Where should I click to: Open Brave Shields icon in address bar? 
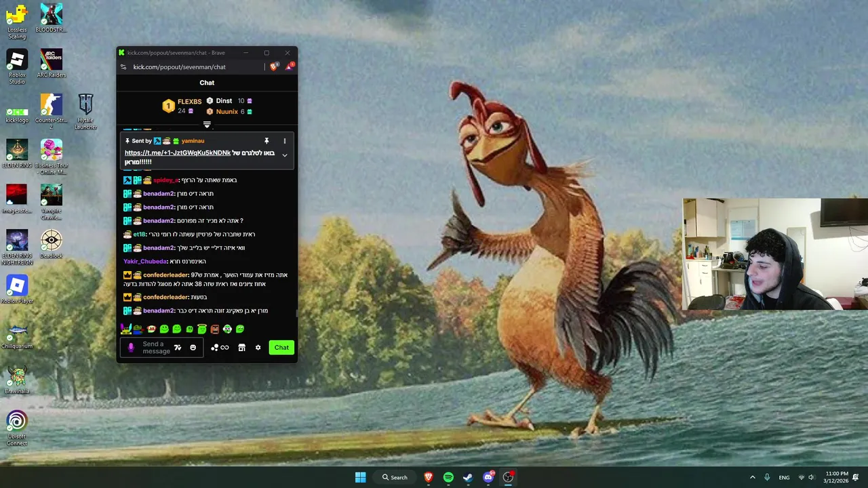(274, 66)
